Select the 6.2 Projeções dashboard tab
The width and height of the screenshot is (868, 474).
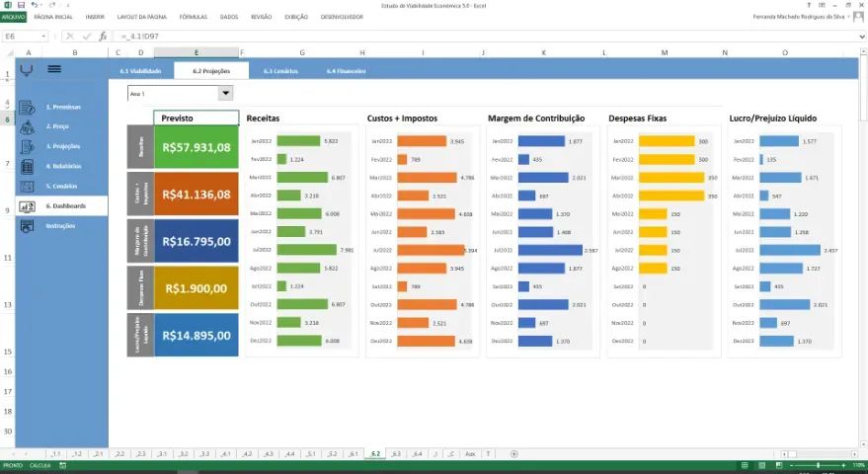click(211, 71)
